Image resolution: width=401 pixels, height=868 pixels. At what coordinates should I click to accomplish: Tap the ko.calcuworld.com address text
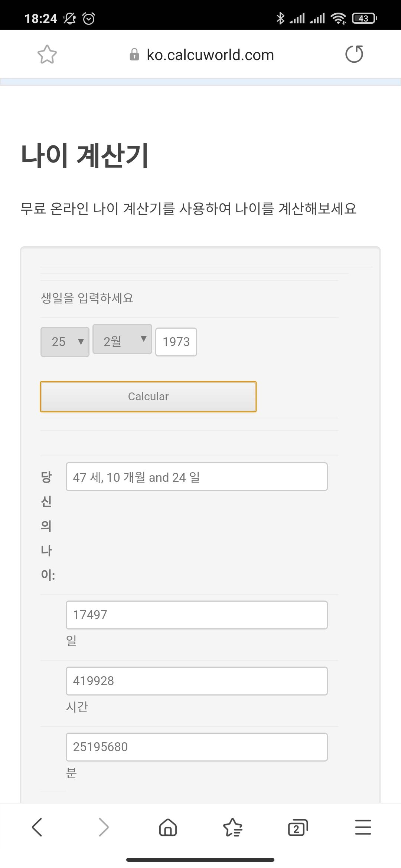tap(210, 55)
